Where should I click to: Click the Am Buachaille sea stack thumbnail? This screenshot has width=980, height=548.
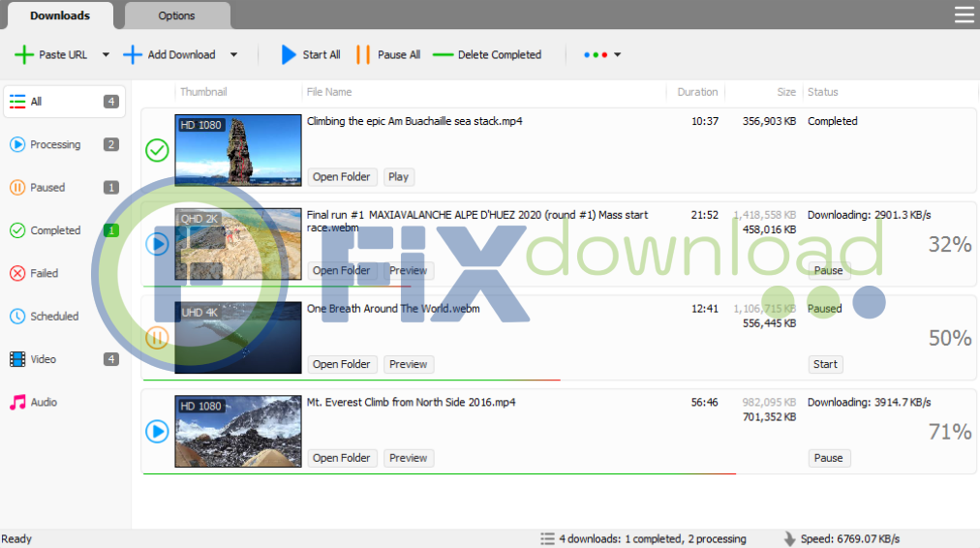pos(238,150)
